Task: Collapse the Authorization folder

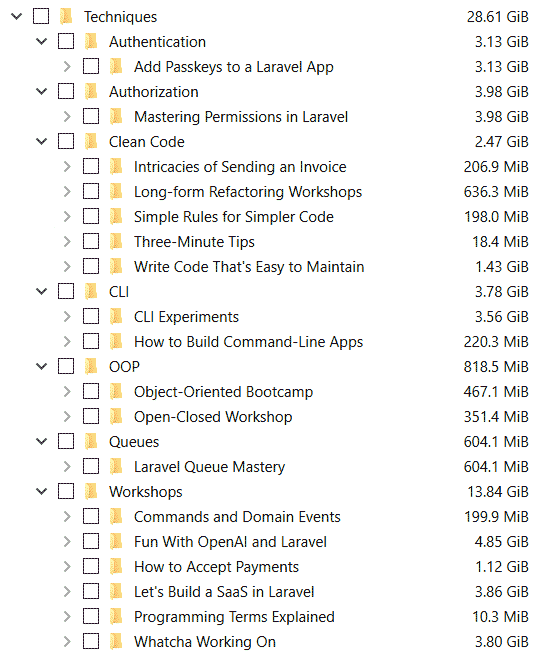Action: 42,92
